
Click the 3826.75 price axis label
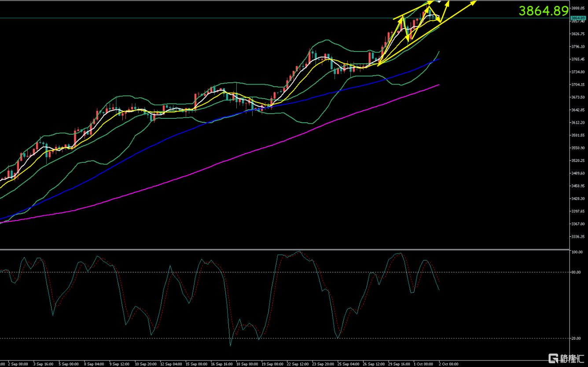(578, 34)
